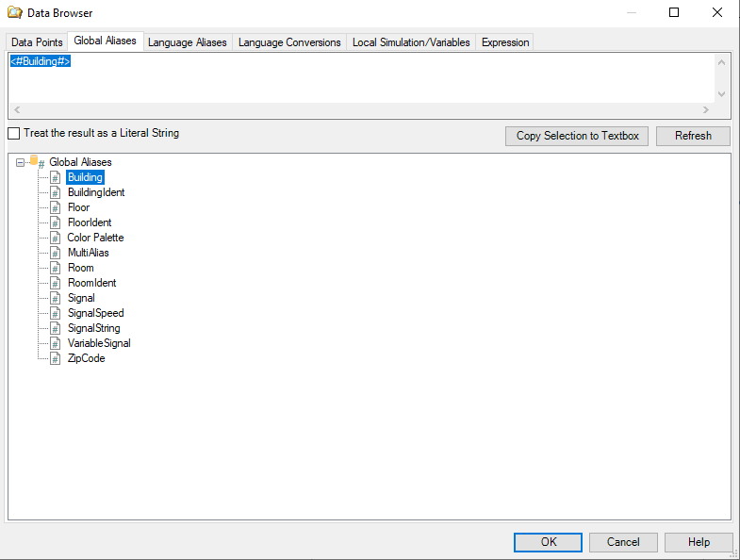Click the ZipCode alias file icon
Viewport: 740px width, 560px height.
tap(55, 358)
